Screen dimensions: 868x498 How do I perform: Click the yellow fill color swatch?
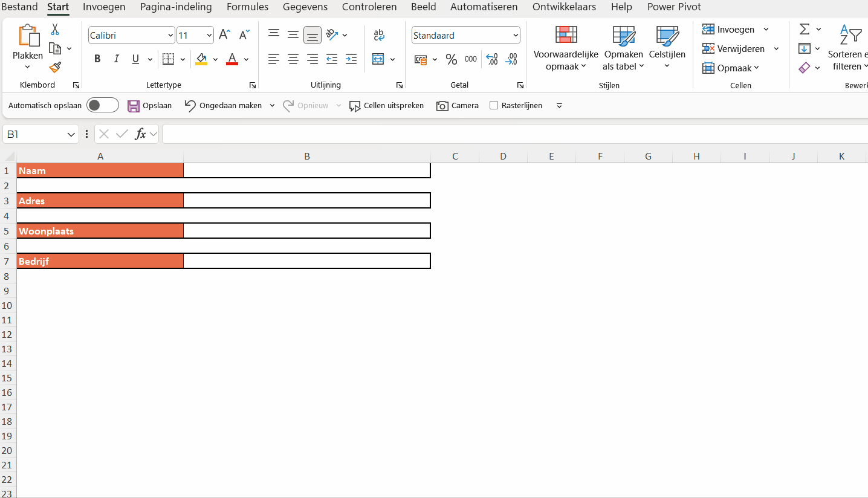201,59
